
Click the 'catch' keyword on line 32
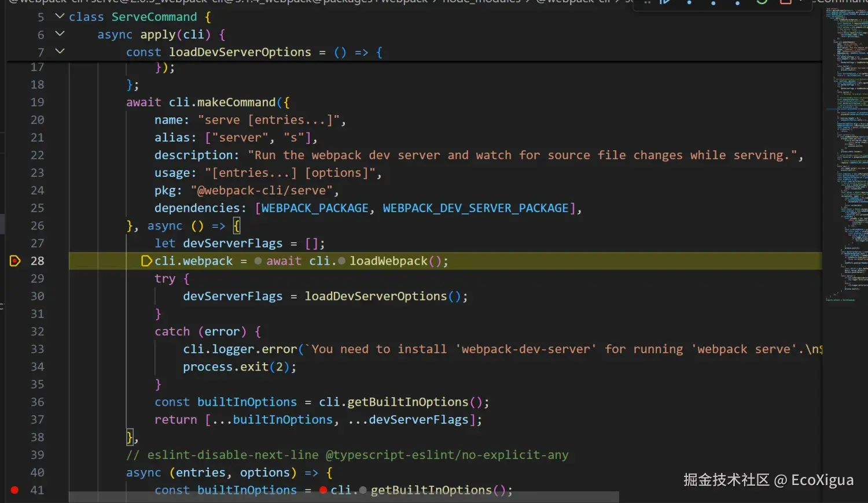[x=172, y=331]
